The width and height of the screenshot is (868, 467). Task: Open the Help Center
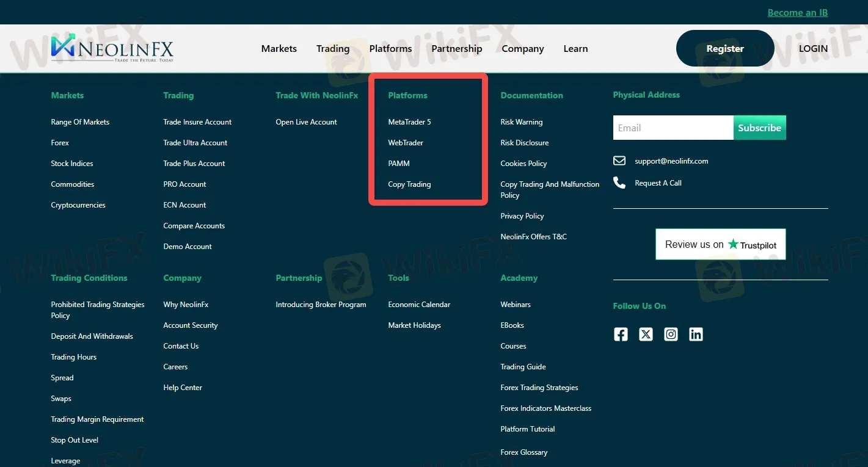pos(183,388)
